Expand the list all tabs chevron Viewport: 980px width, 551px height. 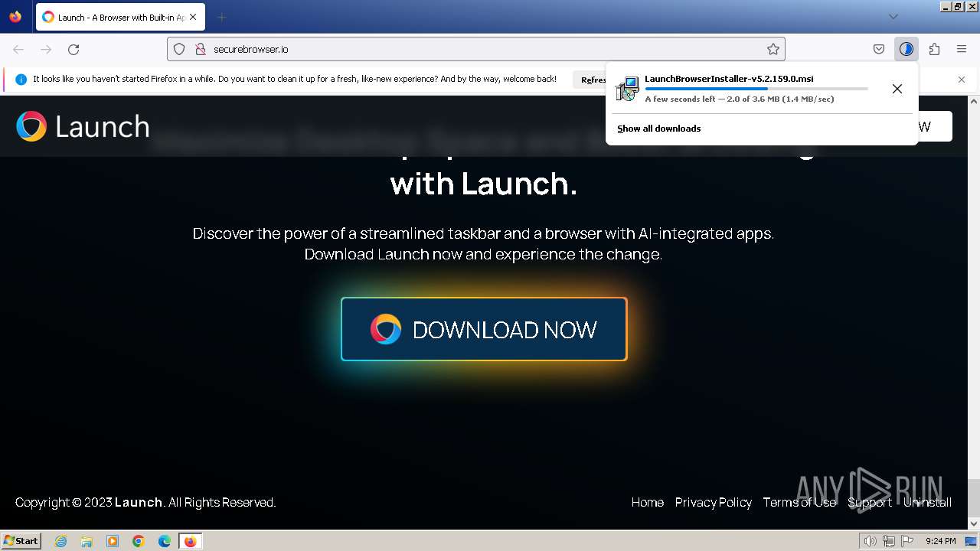tap(893, 17)
